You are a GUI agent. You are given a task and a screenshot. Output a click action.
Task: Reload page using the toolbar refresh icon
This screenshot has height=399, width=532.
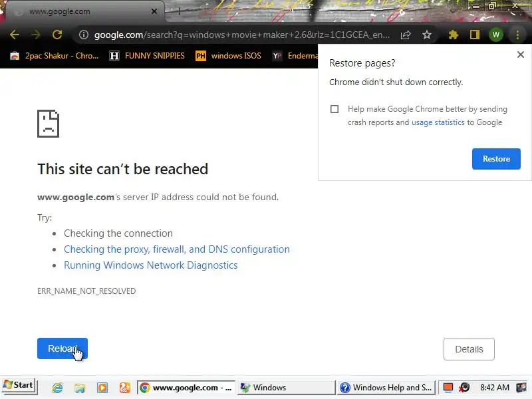coord(57,35)
